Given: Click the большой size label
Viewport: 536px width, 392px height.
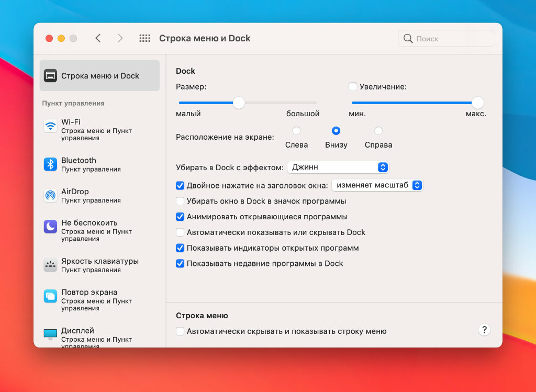Looking at the screenshot, I should (303, 114).
